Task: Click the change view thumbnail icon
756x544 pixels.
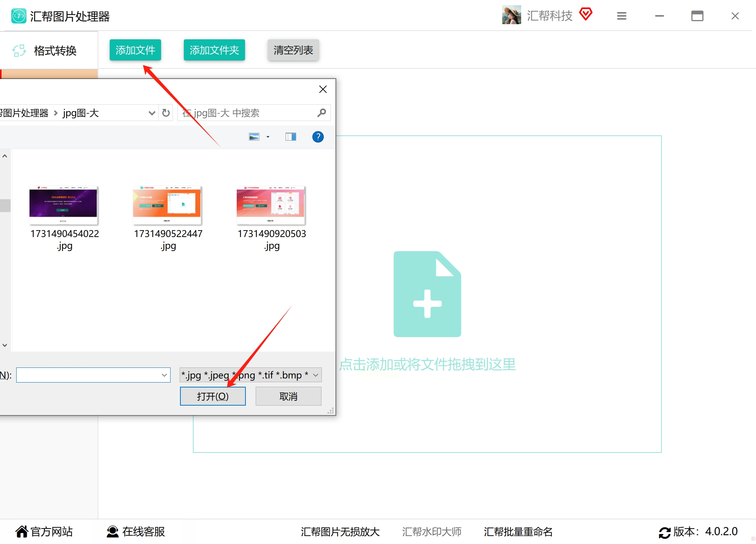Action: pyautogui.click(x=254, y=137)
